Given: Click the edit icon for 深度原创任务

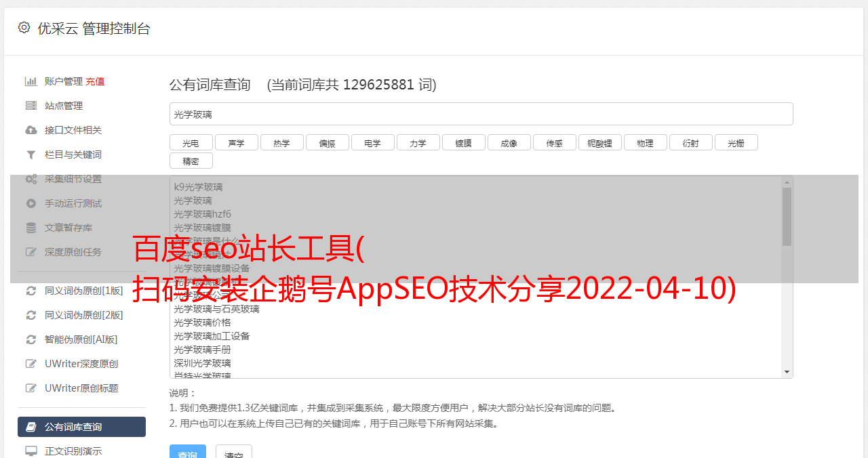Looking at the screenshot, I should tap(31, 252).
